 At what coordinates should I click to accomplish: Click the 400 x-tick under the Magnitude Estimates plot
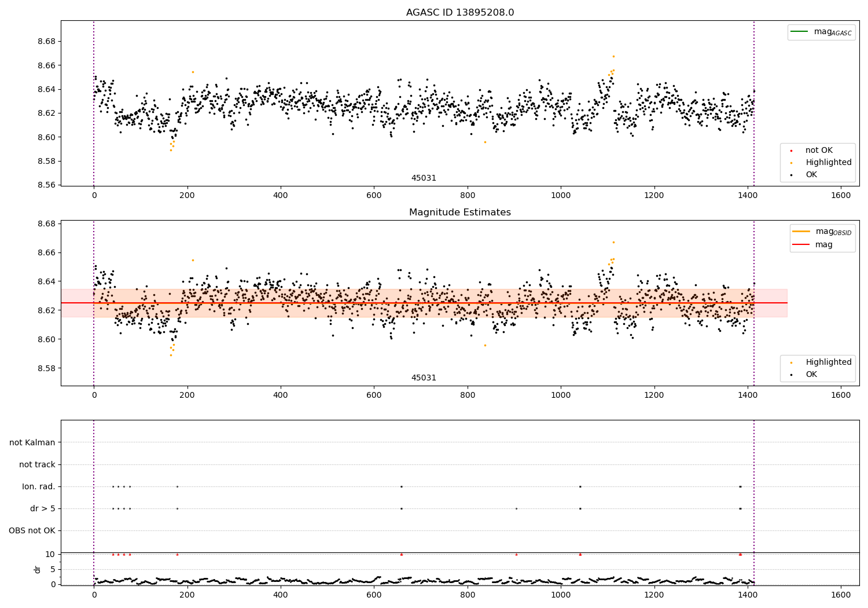(281, 395)
